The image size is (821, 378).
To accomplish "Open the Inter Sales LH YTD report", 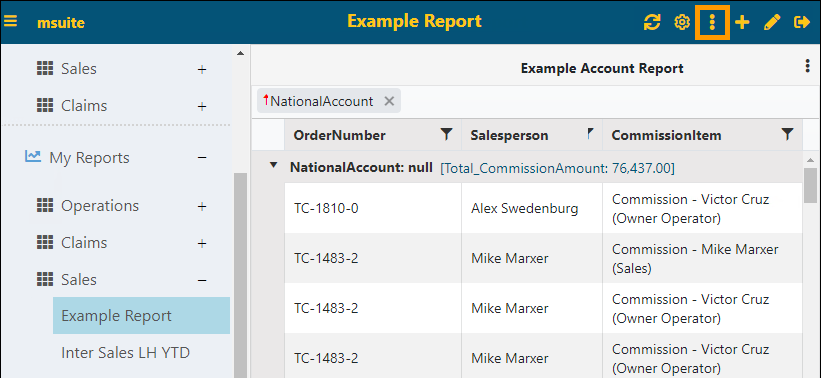I will point(125,353).
